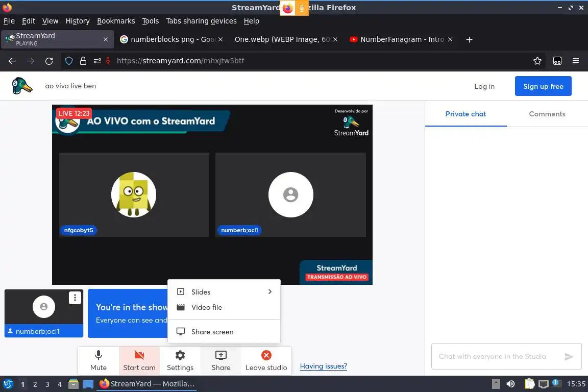This screenshot has height=392, width=588.
Task: Switch to workspace 3 in taskbar
Action: pyautogui.click(x=47, y=384)
